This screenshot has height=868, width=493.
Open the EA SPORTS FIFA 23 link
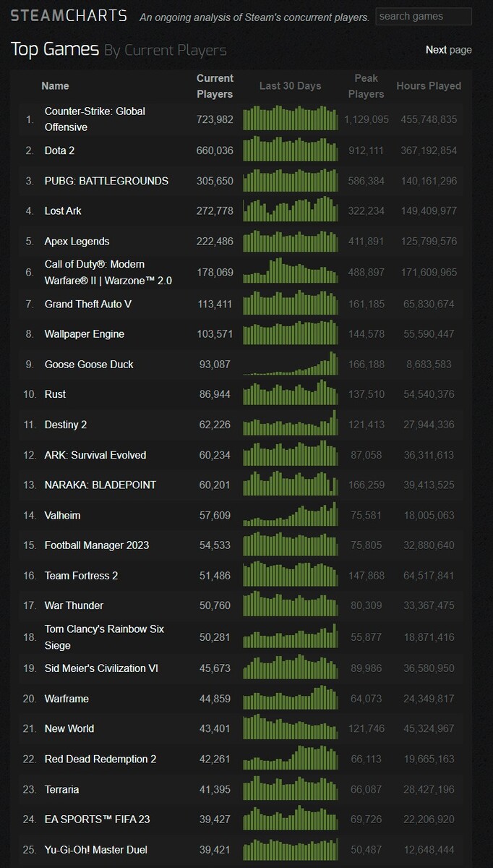[x=98, y=819]
